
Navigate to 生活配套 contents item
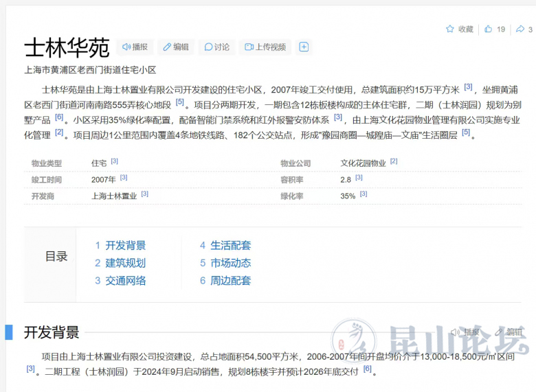230,245
